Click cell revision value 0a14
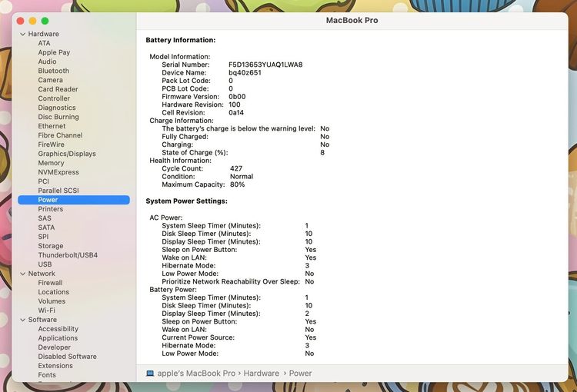The width and height of the screenshot is (577, 392). pos(236,112)
